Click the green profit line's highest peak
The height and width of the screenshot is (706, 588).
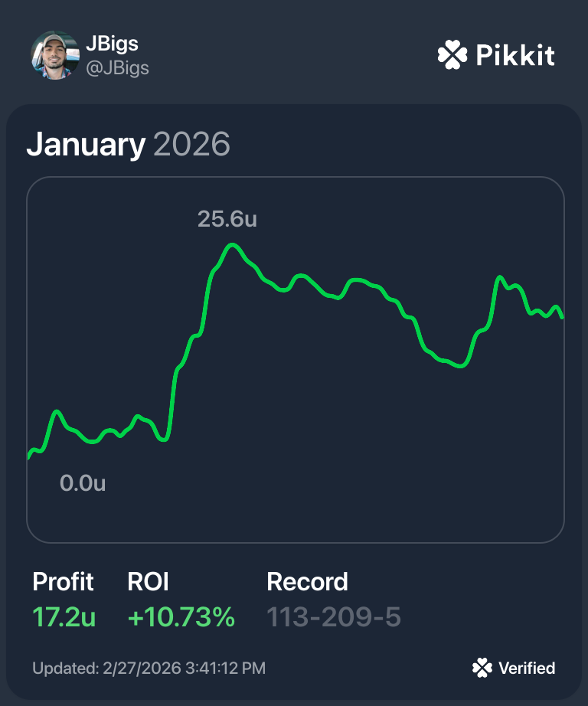[232, 245]
